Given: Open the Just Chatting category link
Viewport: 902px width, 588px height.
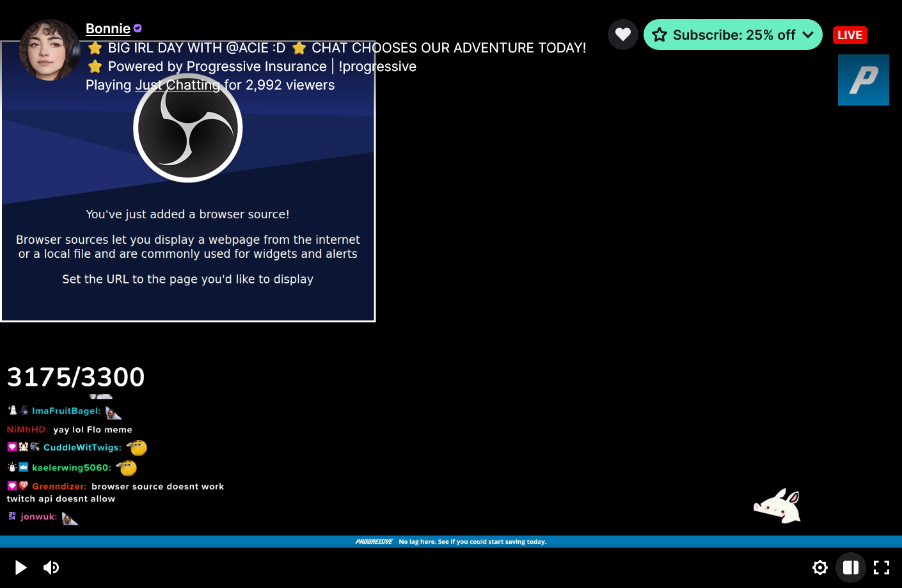Looking at the screenshot, I should tap(177, 85).
